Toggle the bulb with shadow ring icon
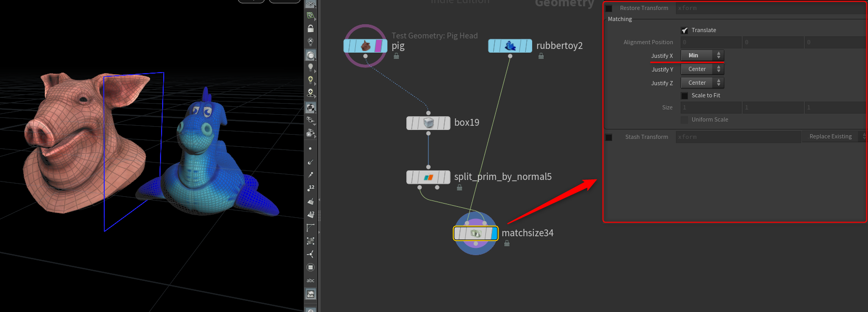 tap(311, 93)
